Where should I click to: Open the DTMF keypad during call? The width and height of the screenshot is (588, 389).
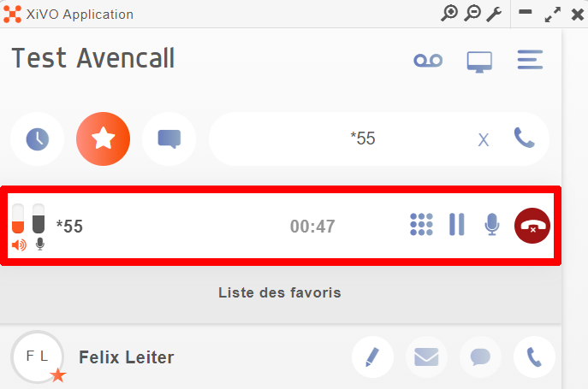pos(421,225)
